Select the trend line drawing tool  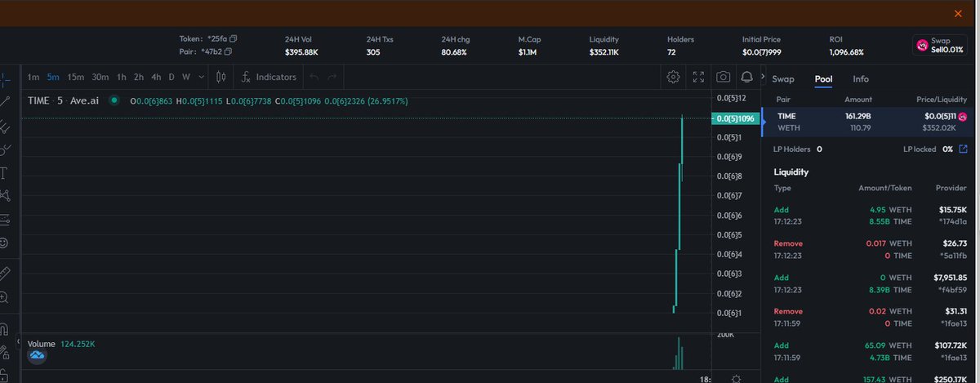click(x=4, y=101)
